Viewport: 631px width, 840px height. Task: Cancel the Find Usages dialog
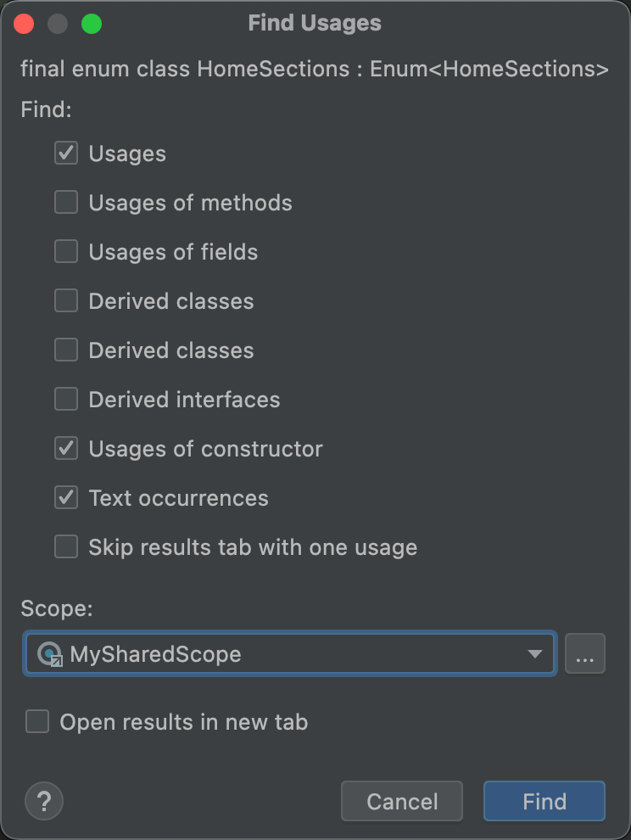(401, 801)
